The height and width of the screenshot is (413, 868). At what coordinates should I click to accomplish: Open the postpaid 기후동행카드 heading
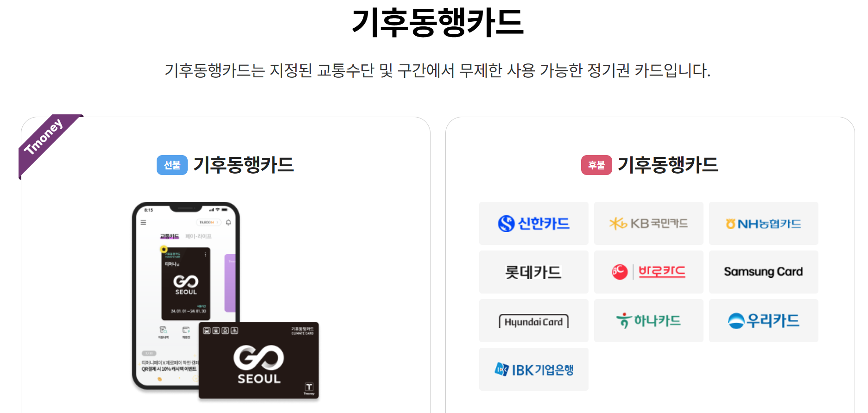(x=668, y=165)
